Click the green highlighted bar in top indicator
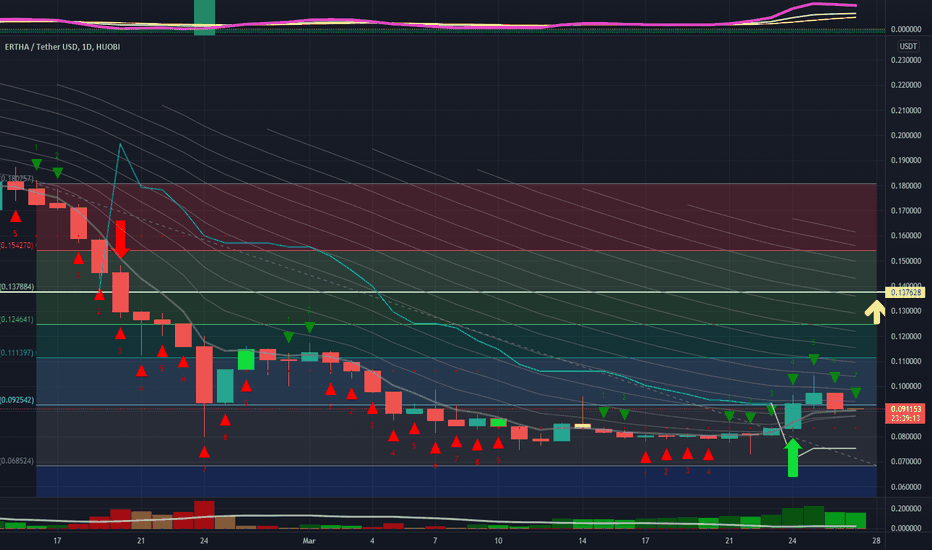The image size is (932, 550). (204, 17)
